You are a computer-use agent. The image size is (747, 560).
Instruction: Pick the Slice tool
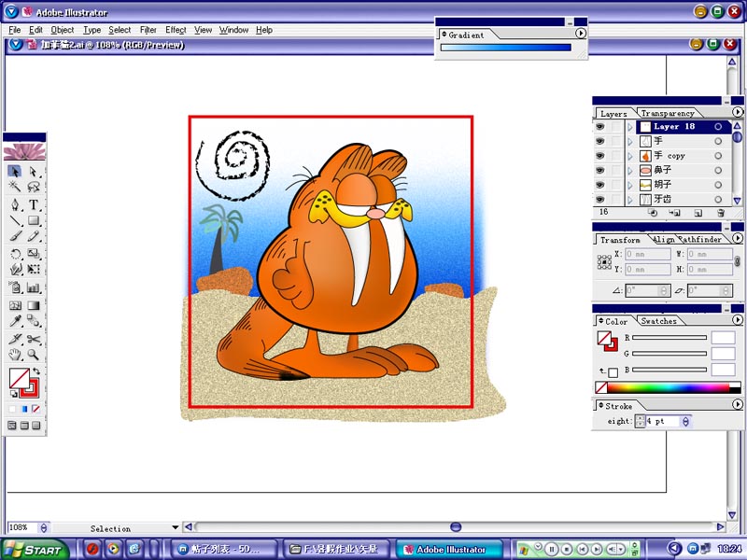coord(15,339)
